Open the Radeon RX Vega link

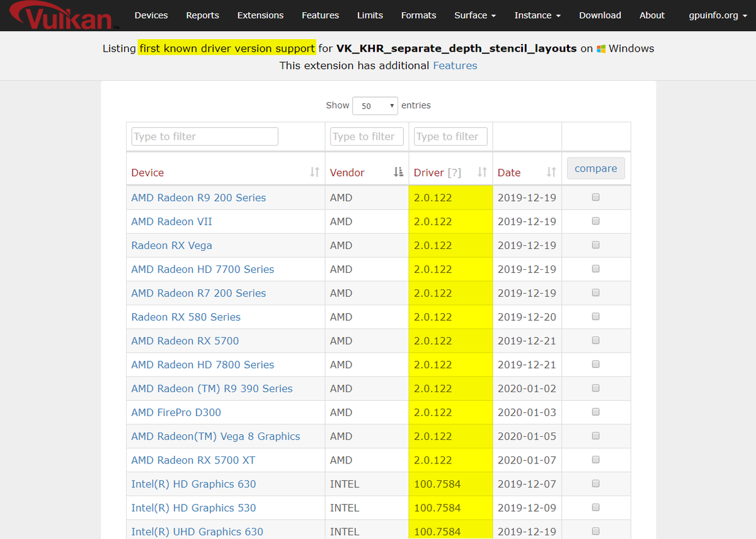(x=171, y=245)
